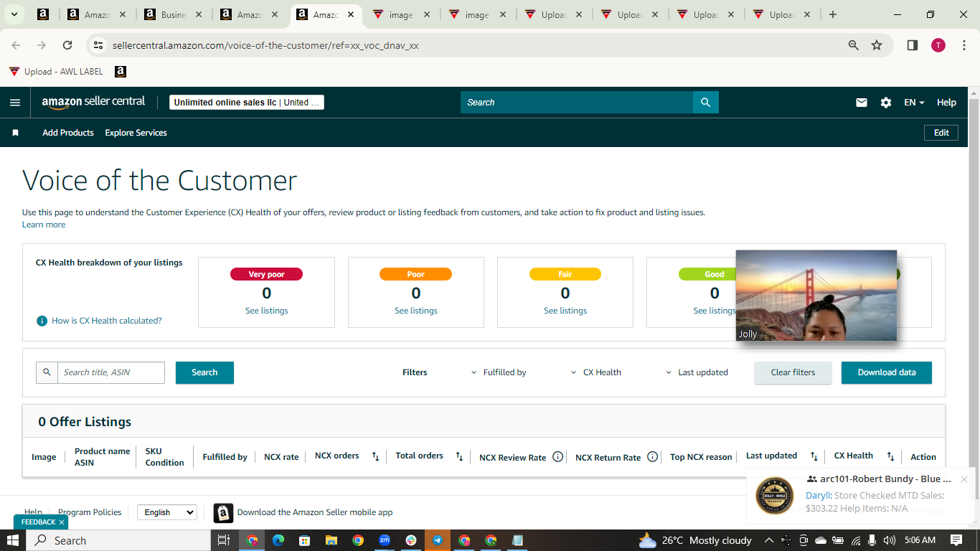The height and width of the screenshot is (551, 980).
Task: Expand the Chrome tab search chevron
Action: [14, 14]
